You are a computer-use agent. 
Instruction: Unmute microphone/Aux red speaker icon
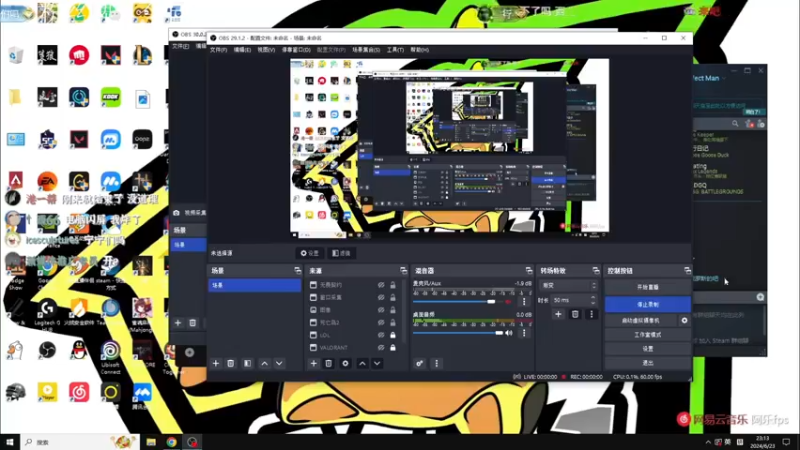coord(508,302)
